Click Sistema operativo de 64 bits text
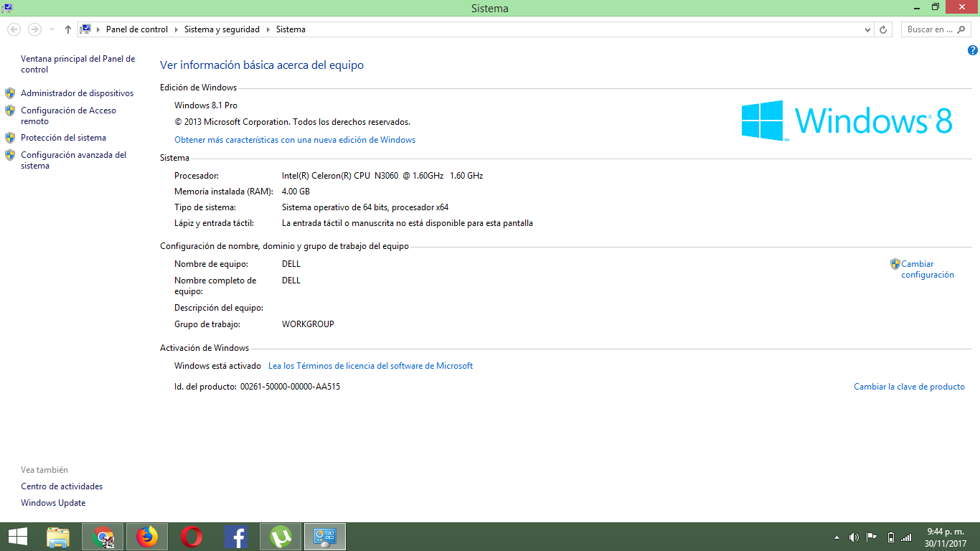This screenshot has width=980, height=551. 365,207
